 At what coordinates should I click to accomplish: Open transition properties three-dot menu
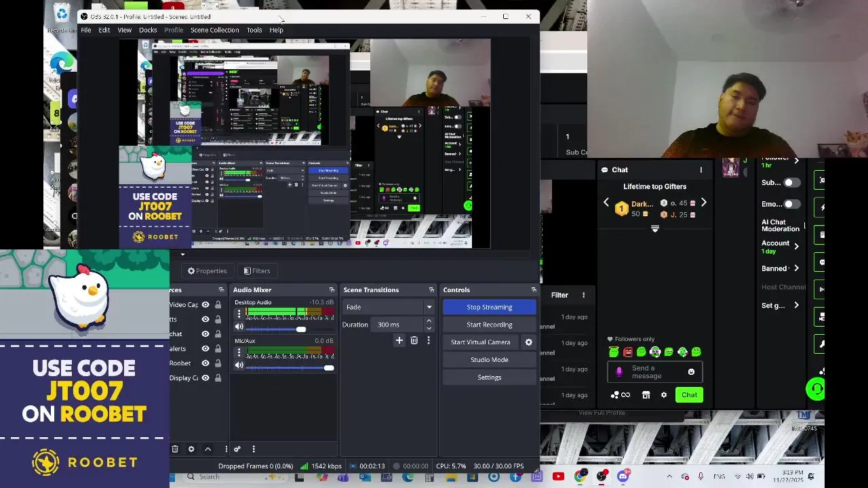pos(428,340)
